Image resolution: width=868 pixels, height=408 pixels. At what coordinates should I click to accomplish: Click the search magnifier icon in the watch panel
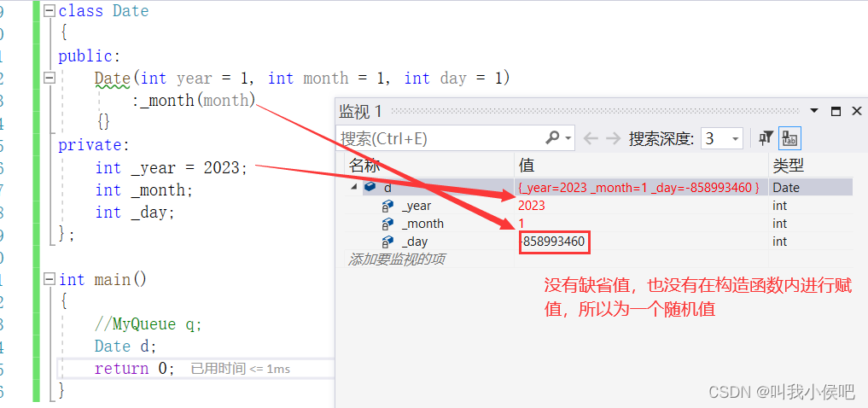point(552,137)
